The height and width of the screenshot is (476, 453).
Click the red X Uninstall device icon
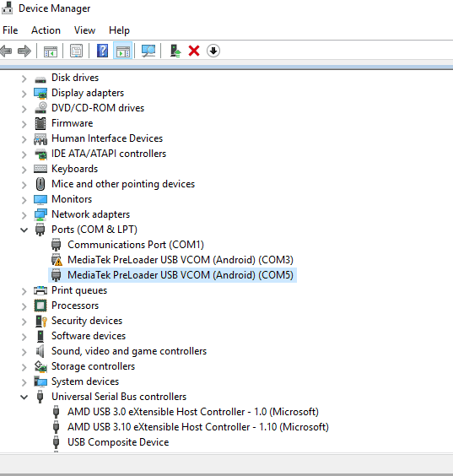tap(194, 51)
